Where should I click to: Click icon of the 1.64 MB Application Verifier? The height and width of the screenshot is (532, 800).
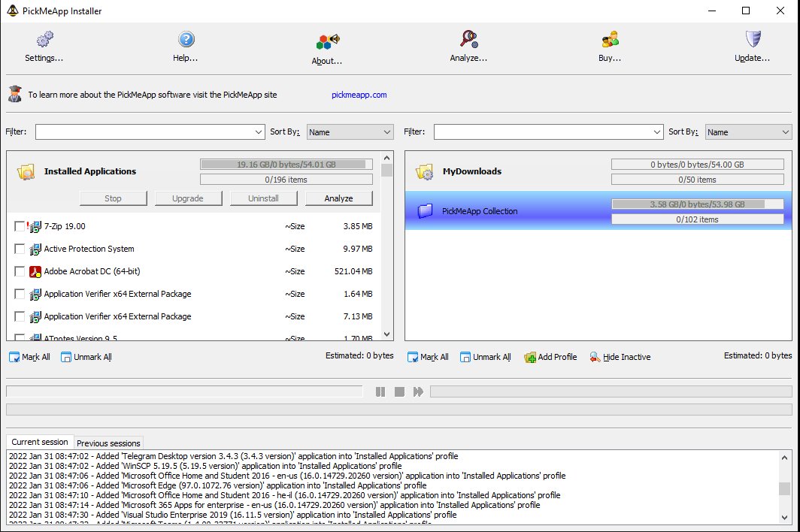[x=35, y=294]
